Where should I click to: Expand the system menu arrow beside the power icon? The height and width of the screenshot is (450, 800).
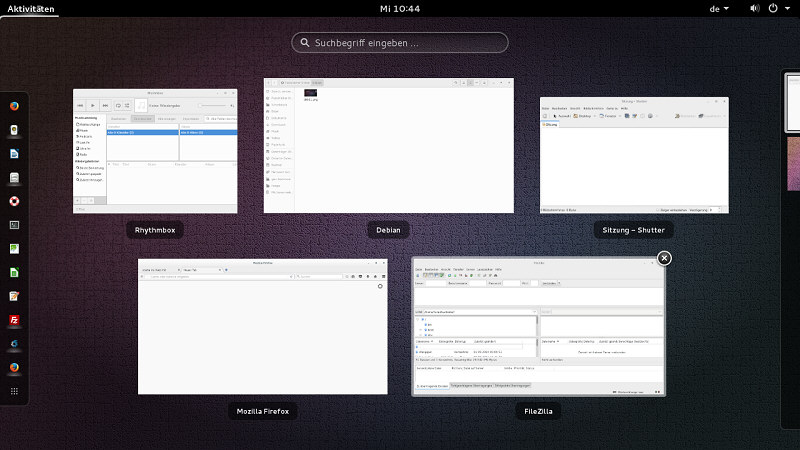click(788, 8)
